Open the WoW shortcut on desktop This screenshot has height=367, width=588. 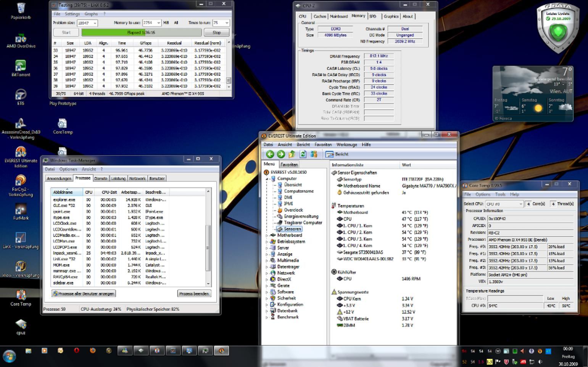tap(21, 269)
